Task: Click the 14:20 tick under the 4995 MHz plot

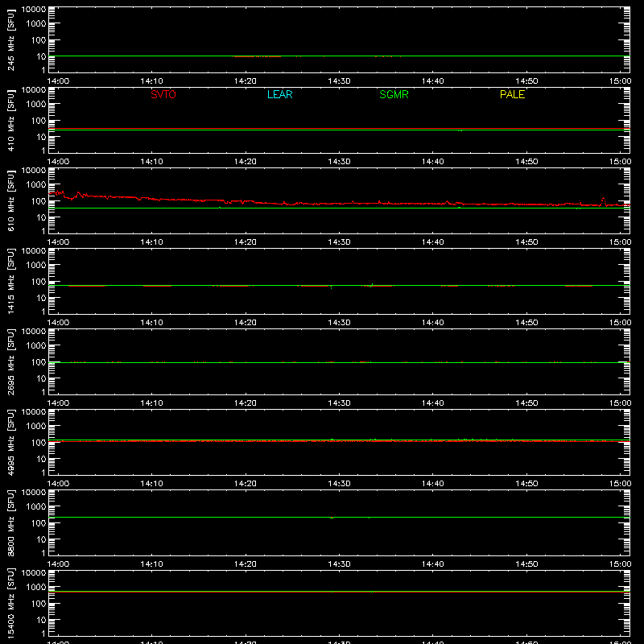Action: pos(246,484)
